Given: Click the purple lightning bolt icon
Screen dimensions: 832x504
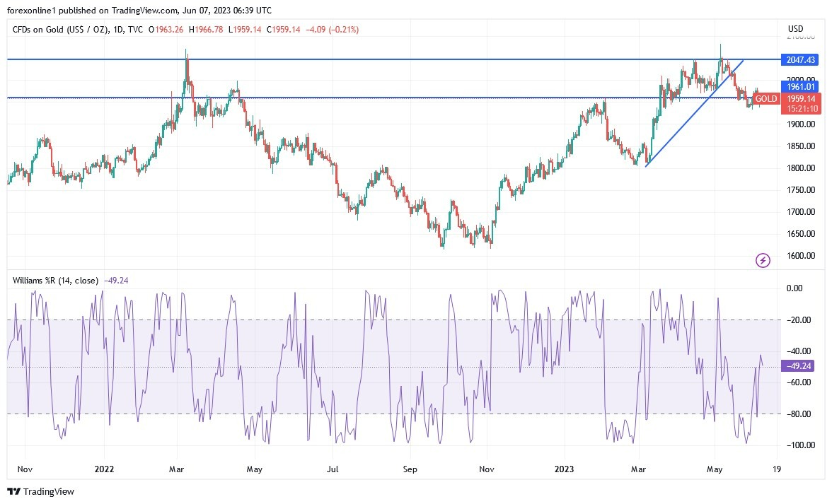Looking at the screenshot, I should [763, 260].
